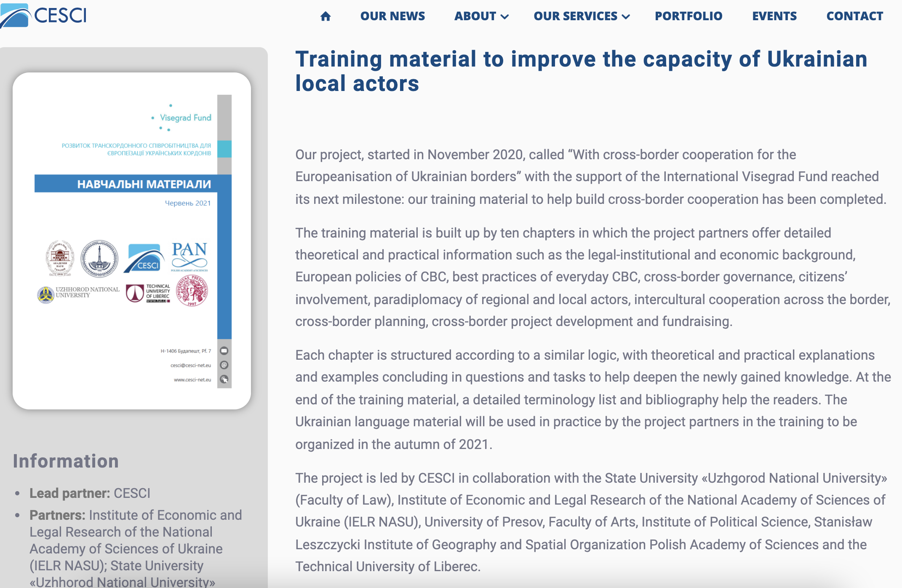
Task: Go to the home page via house icon
Action: [326, 16]
